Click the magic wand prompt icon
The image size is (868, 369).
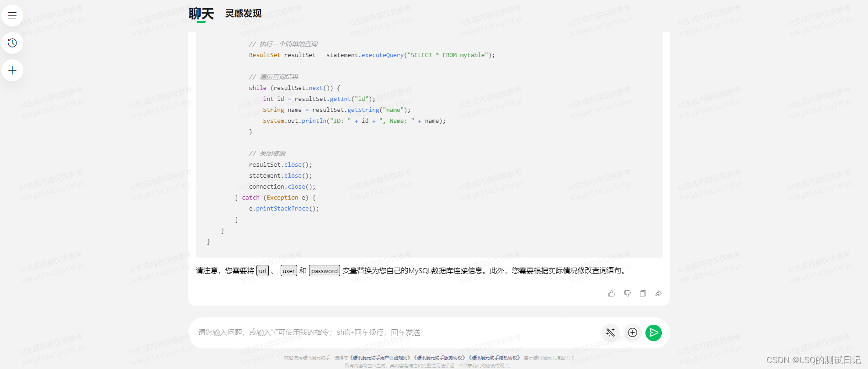click(611, 332)
